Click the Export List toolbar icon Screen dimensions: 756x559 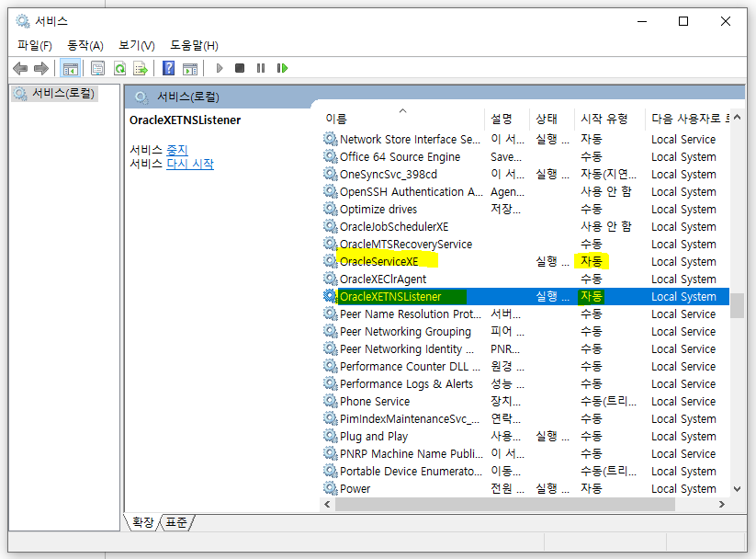coord(141,69)
